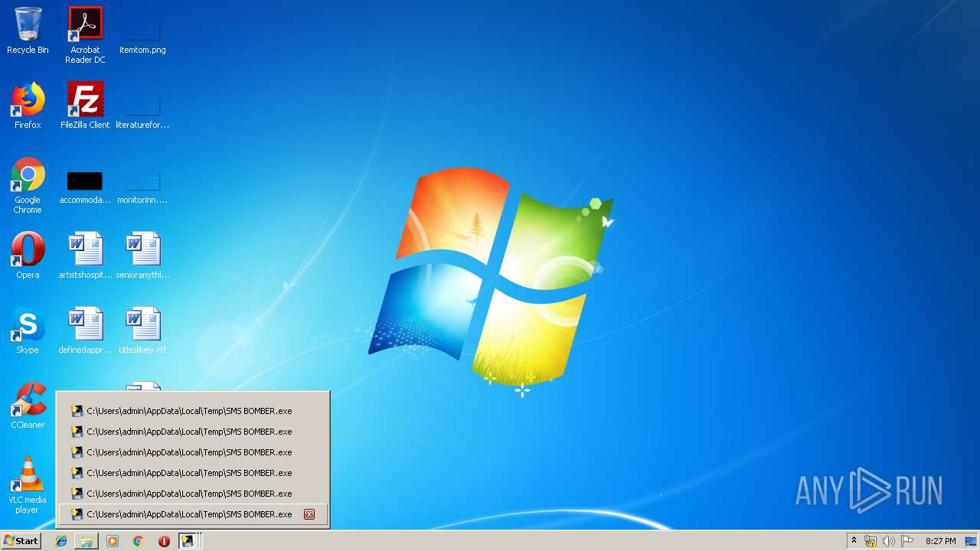
Task: Open the FileZilla Client shortcut
Action: [85, 106]
